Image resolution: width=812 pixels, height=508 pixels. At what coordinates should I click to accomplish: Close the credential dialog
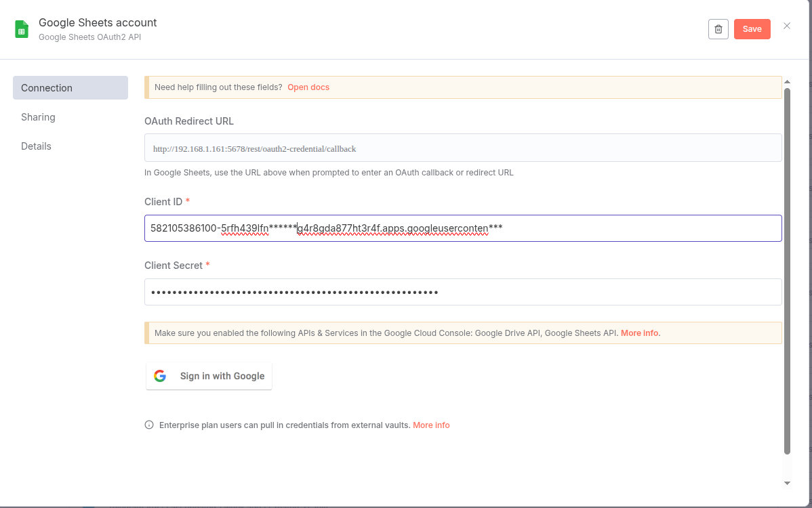click(x=787, y=26)
